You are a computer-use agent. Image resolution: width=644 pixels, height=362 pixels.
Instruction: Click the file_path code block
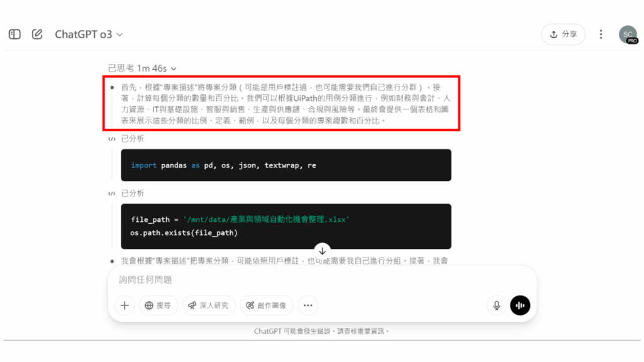(286, 226)
